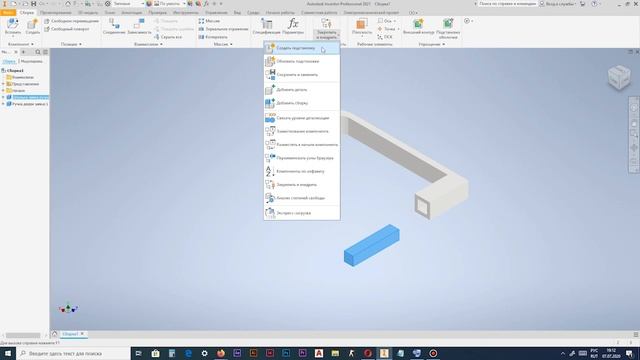Expand the Компонент panel dropdown
Viewport: 640px width, 360px height.
point(21,44)
